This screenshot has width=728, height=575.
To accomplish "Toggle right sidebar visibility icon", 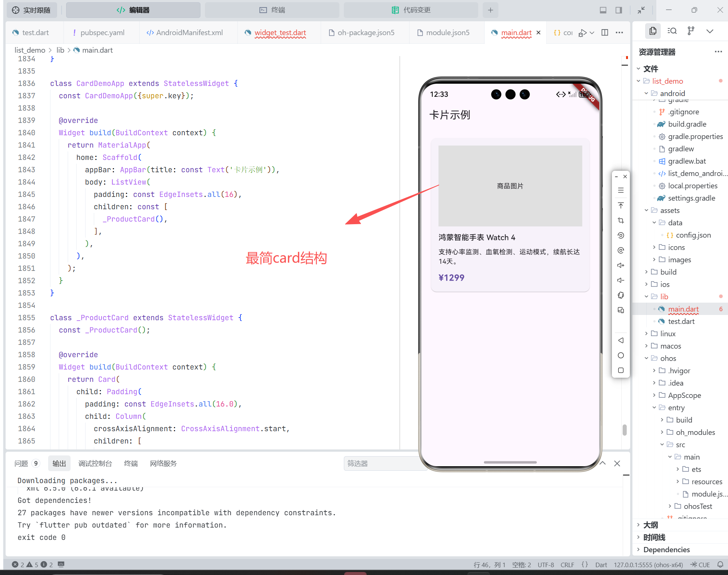I will click(x=618, y=10).
